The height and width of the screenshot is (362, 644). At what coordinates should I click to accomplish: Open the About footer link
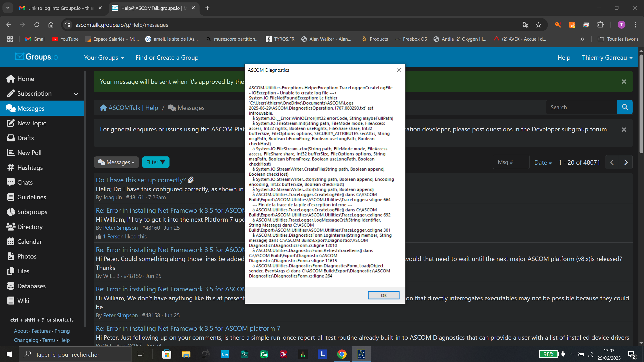(21, 331)
